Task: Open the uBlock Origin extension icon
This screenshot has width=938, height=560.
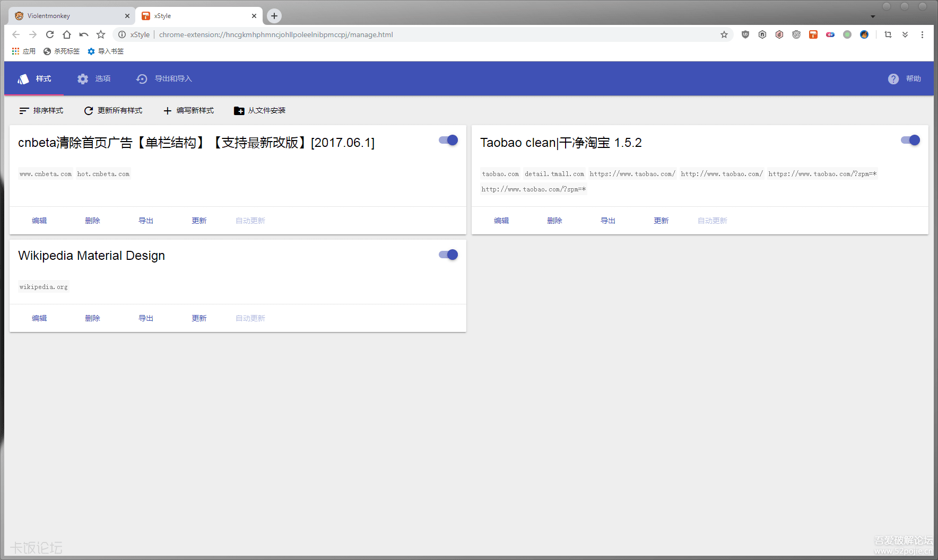Action: 745,34
